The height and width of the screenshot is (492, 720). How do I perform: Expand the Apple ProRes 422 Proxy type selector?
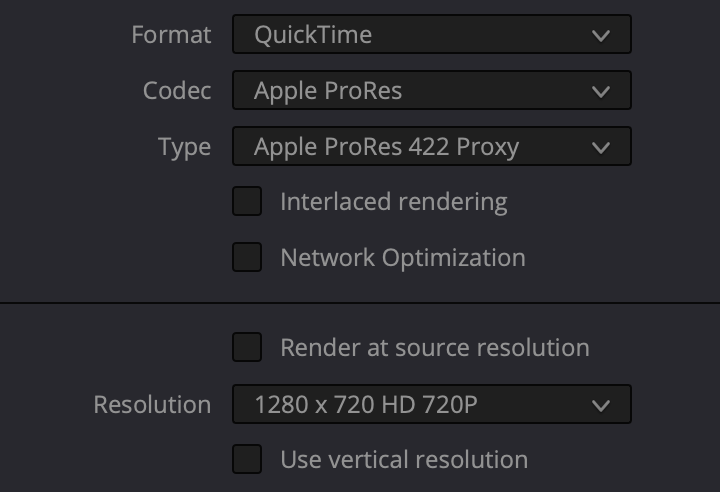pos(432,146)
